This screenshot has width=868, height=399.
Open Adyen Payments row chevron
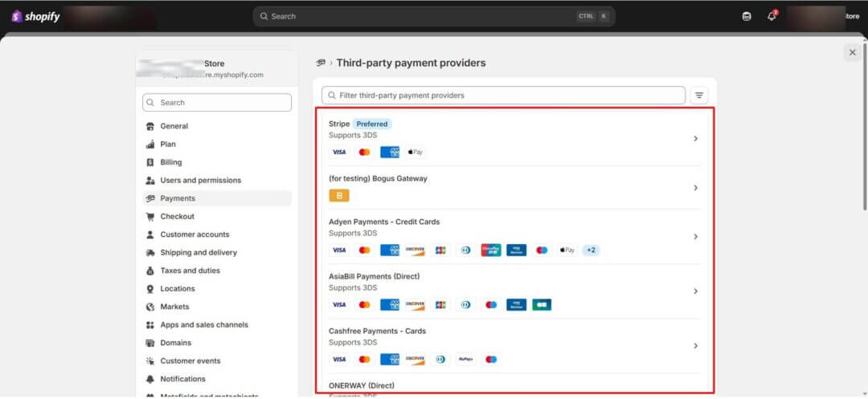tap(695, 237)
